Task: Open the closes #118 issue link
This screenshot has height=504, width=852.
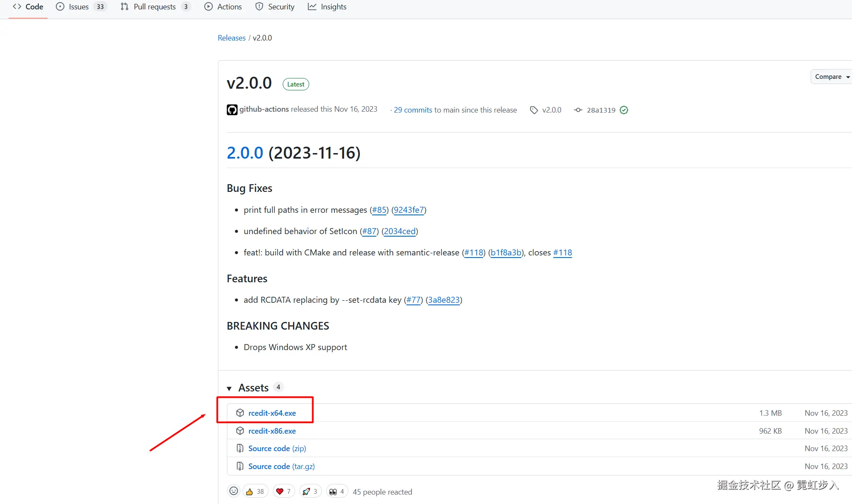Action: click(562, 252)
